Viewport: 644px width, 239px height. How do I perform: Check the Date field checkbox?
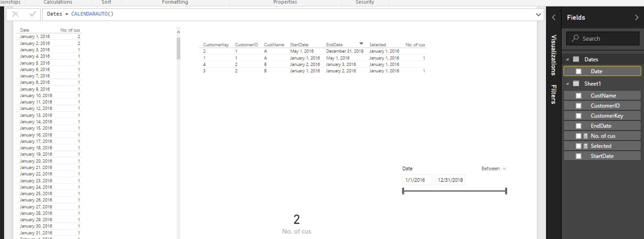point(578,71)
